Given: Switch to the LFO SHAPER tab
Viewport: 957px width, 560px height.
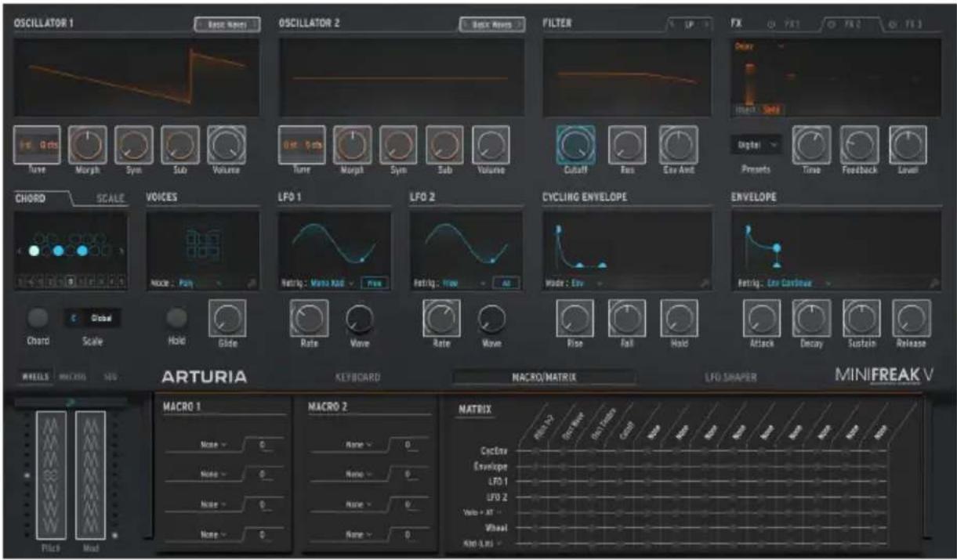Looking at the screenshot, I should (x=730, y=378).
